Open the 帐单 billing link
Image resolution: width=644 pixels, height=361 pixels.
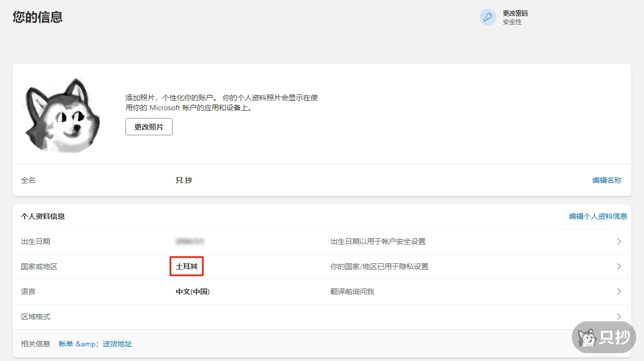pos(66,344)
